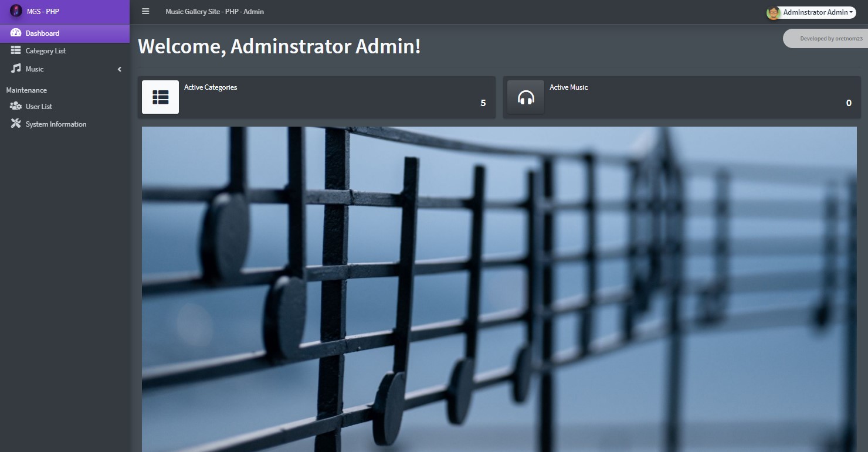The height and width of the screenshot is (452, 868).
Task: Open Category List in the sidebar
Action: pyautogui.click(x=65, y=51)
